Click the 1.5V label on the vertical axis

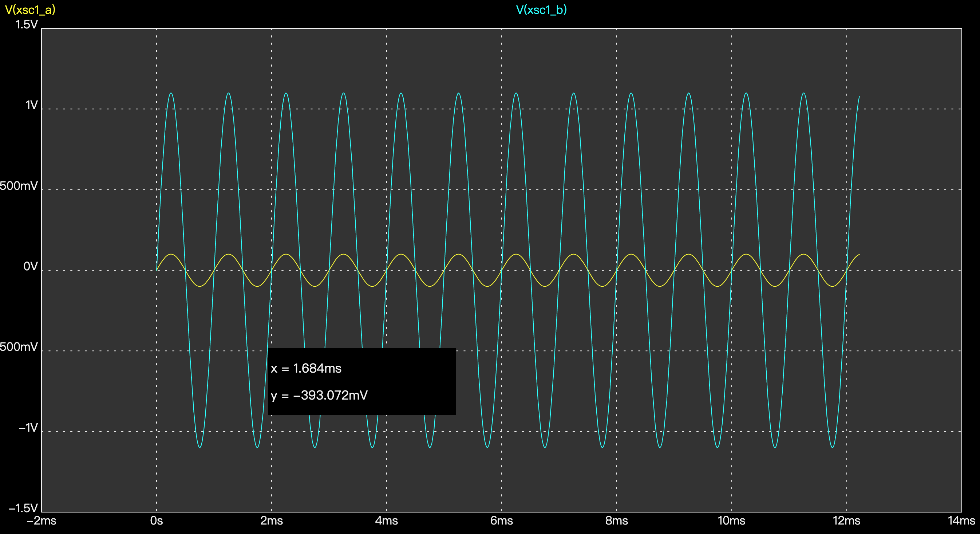click(x=27, y=25)
